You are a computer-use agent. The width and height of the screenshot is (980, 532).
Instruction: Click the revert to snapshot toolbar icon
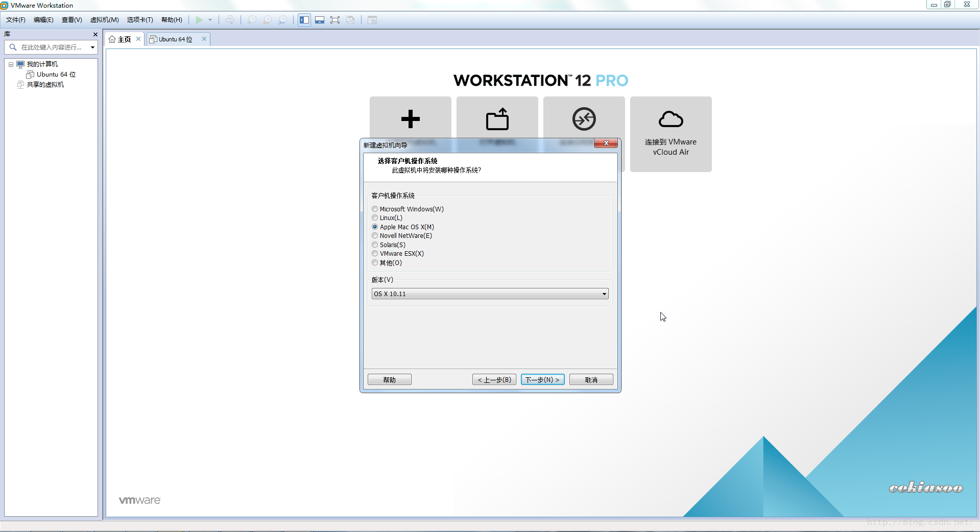pyautogui.click(x=267, y=20)
